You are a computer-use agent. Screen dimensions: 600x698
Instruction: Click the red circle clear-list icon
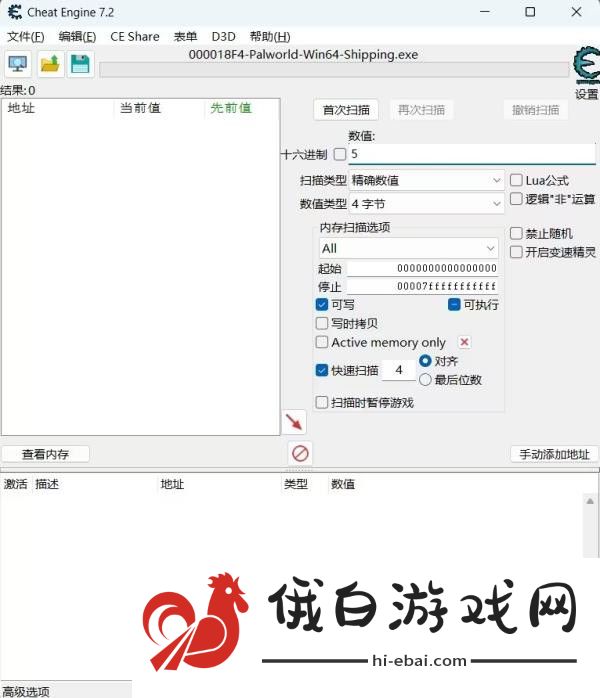(300, 454)
